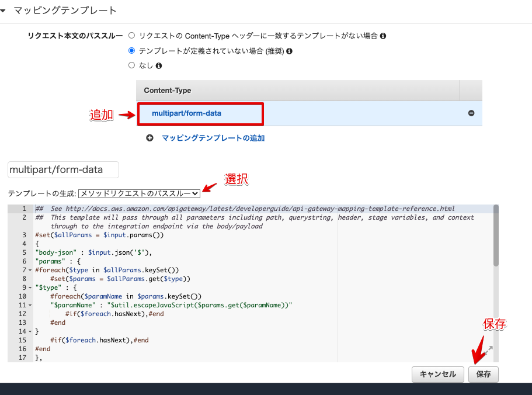Viewport: 532px width, 395px height.
Task: Click the info icon next to 推奨 option
Action: pos(290,50)
